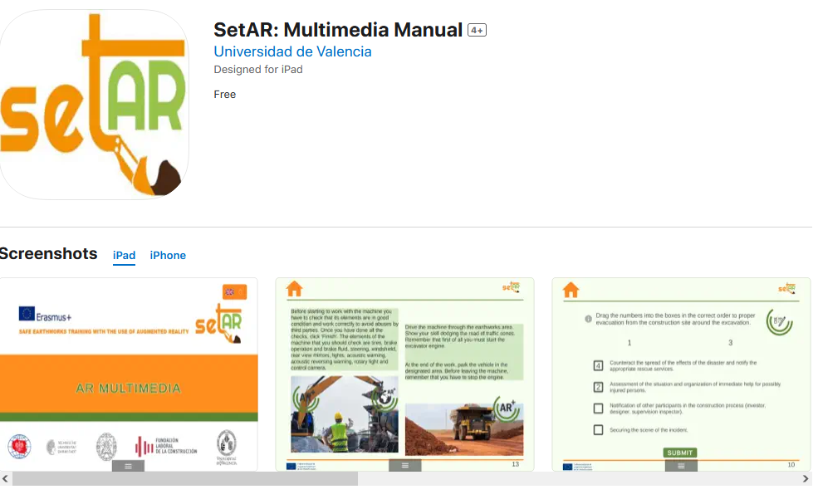This screenshot has height=504, width=818.
Task: Click the excavator and worker photo
Action: (x=345, y=413)
